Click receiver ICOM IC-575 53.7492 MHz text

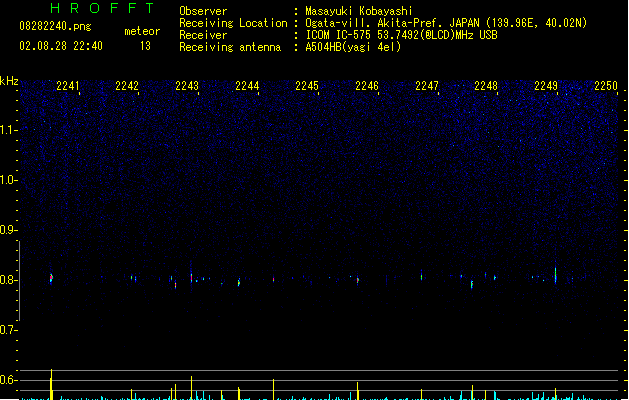pyautogui.click(x=402, y=35)
